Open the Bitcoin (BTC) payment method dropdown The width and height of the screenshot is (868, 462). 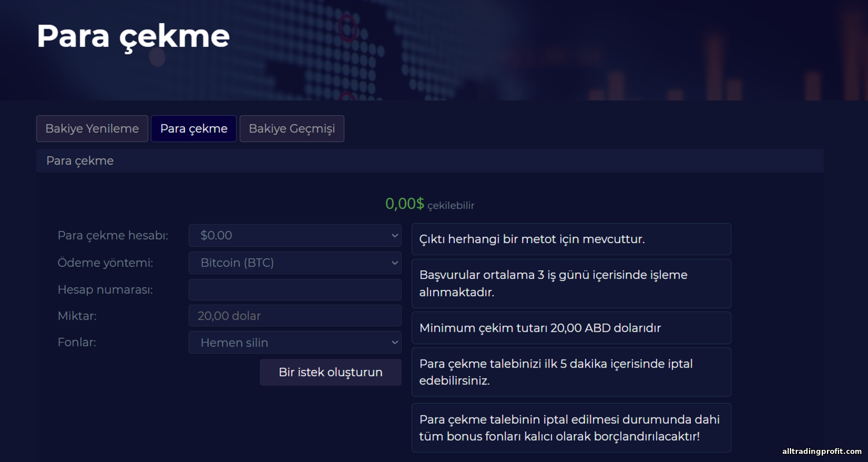295,263
